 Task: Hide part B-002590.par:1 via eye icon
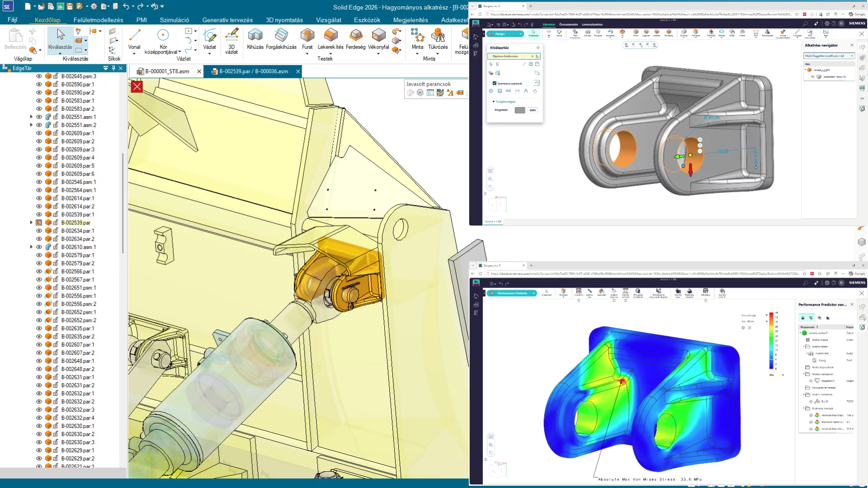(x=39, y=84)
